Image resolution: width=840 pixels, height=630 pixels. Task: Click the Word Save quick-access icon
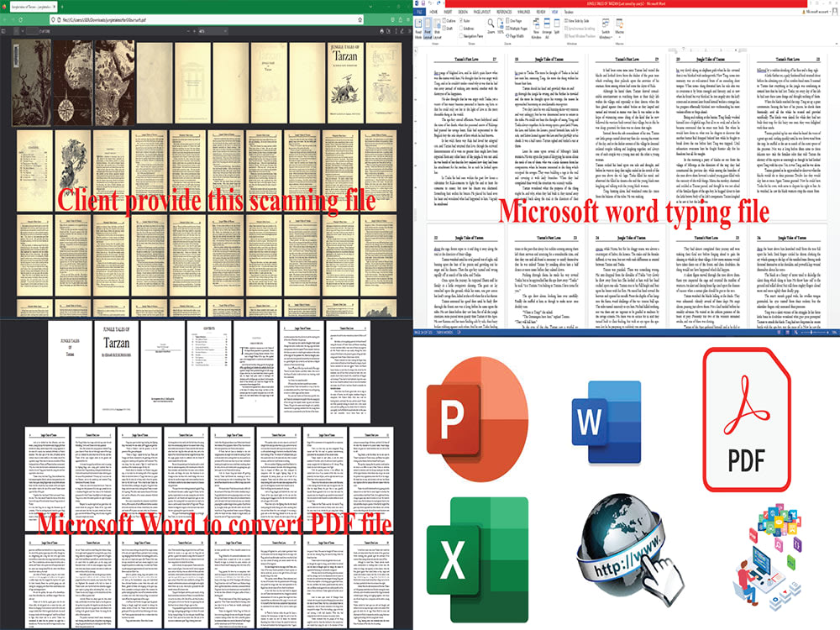click(423, 3)
